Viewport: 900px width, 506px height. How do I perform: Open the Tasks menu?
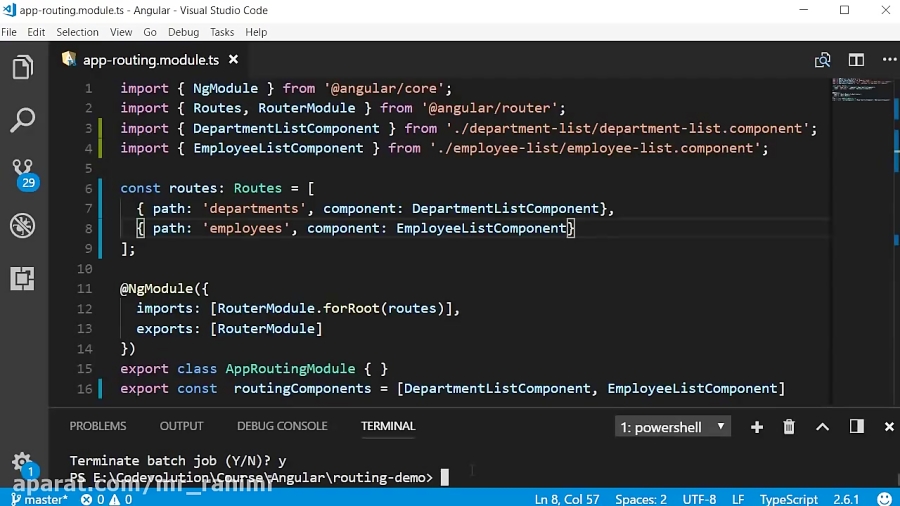tap(222, 32)
